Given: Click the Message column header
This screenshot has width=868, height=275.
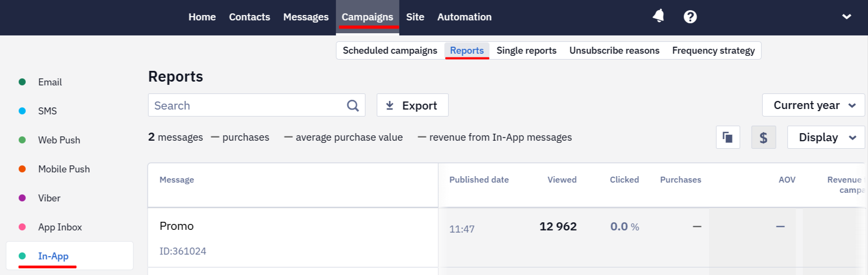Looking at the screenshot, I should (x=177, y=180).
